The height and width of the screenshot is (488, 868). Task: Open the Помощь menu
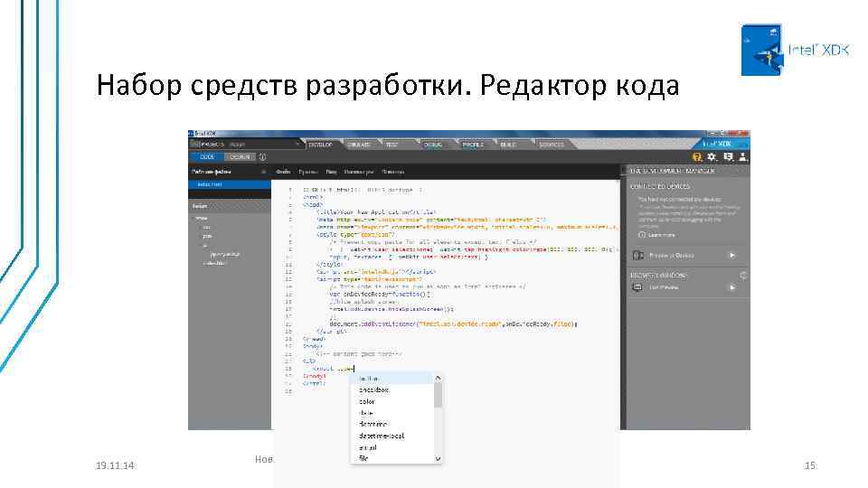[392, 172]
